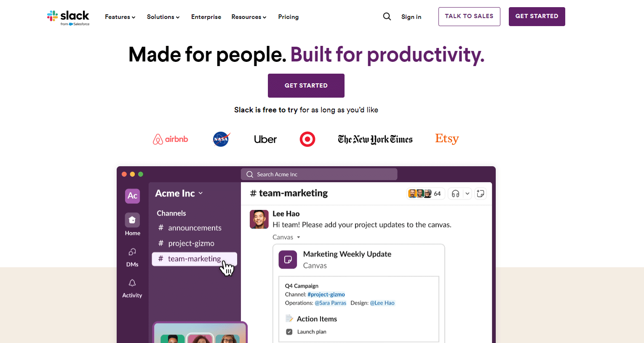Click the Sign in link
The image size is (644, 343).
click(411, 17)
